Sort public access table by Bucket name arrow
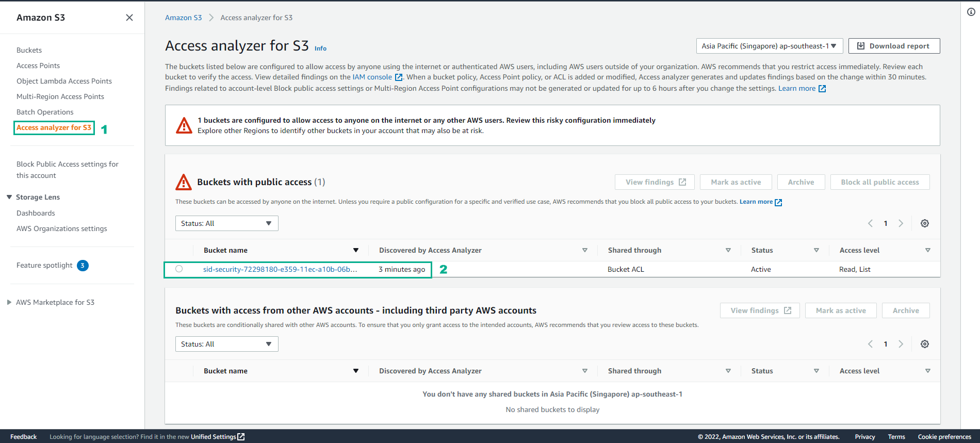This screenshot has width=980, height=443. [x=356, y=250]
